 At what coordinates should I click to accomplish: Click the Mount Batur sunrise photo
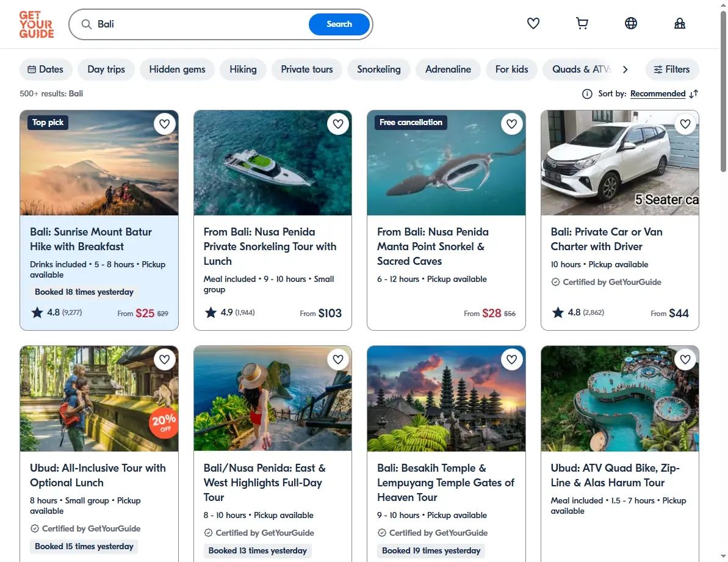coord(99,163)
